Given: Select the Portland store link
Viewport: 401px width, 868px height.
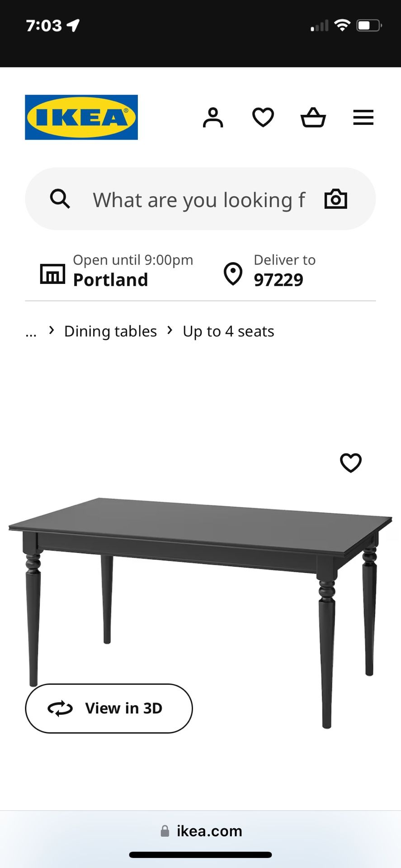Looking at the screenshot, I should click(110, 280).
